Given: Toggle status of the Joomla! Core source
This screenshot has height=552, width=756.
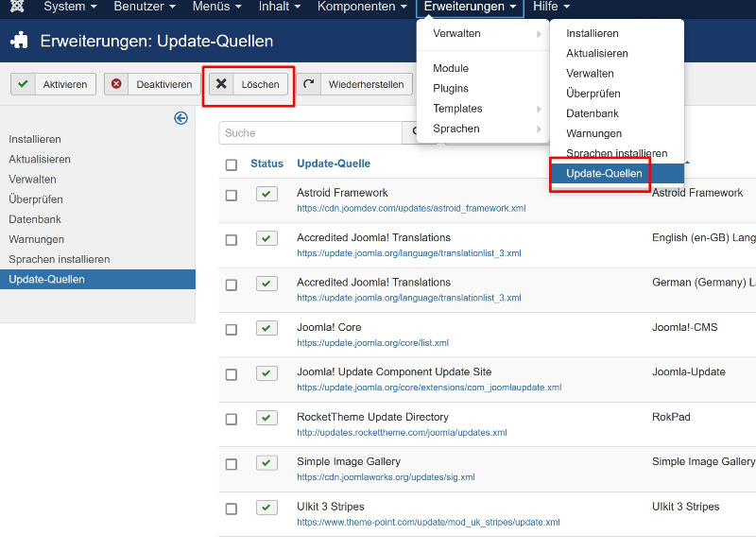Looking at the screenshot, I should point(266,329).
